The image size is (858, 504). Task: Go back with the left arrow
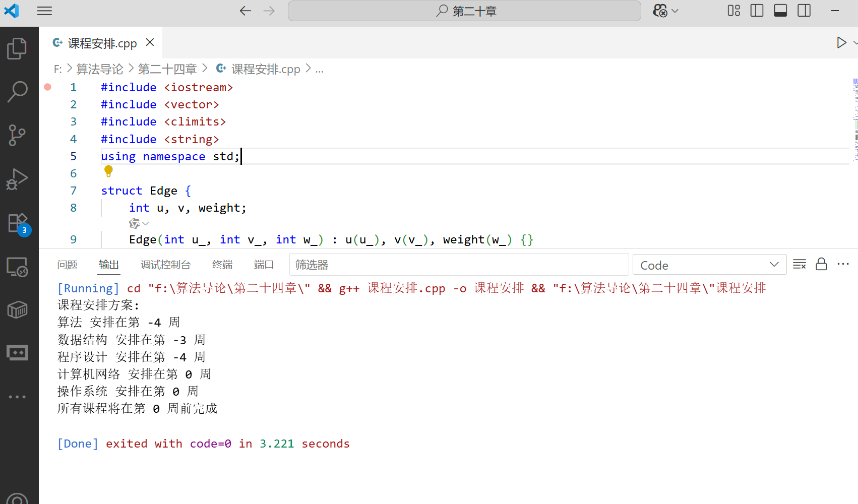pyautogui.click(x=246, y=11)
